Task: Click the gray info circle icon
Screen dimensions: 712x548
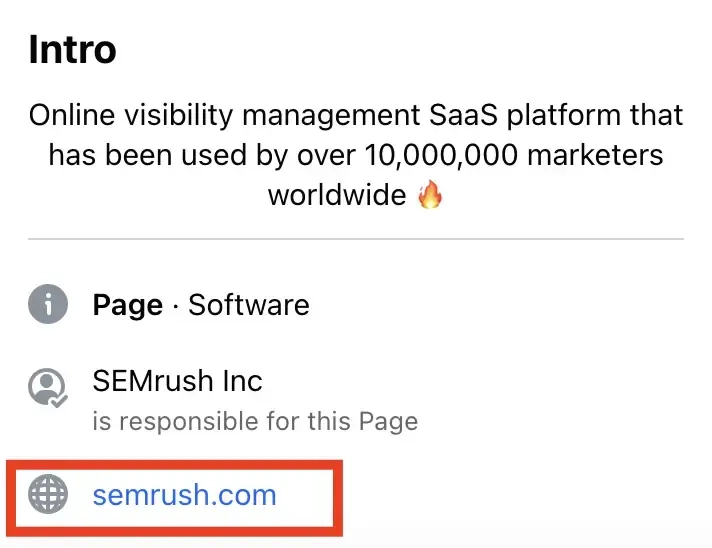Action: (48, 304)
